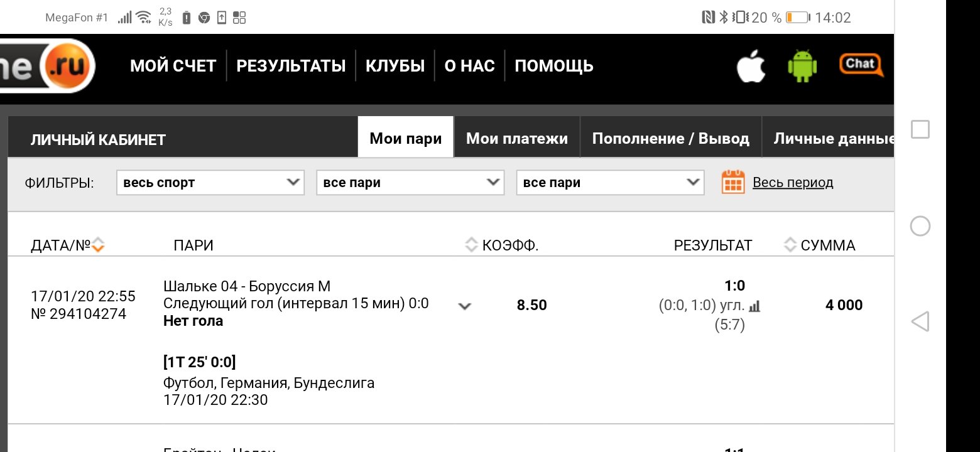
Task: Tap the green Android app icon
Action: coord(802,66)
